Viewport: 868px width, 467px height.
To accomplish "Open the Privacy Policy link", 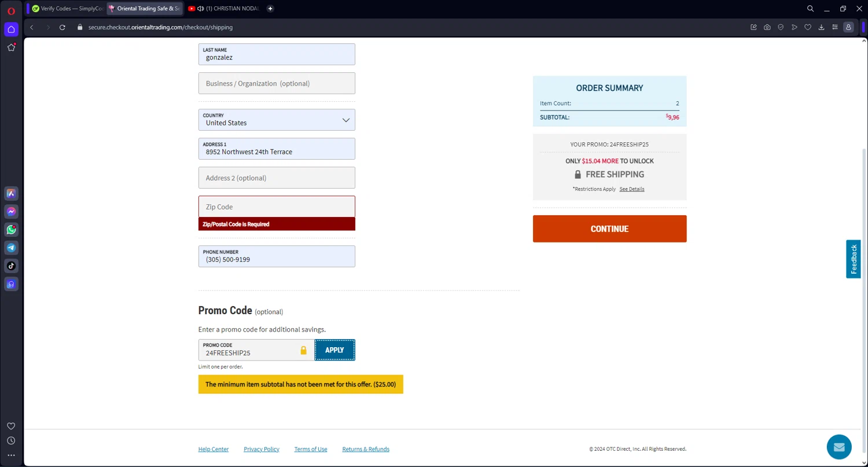I will (262, 449).
